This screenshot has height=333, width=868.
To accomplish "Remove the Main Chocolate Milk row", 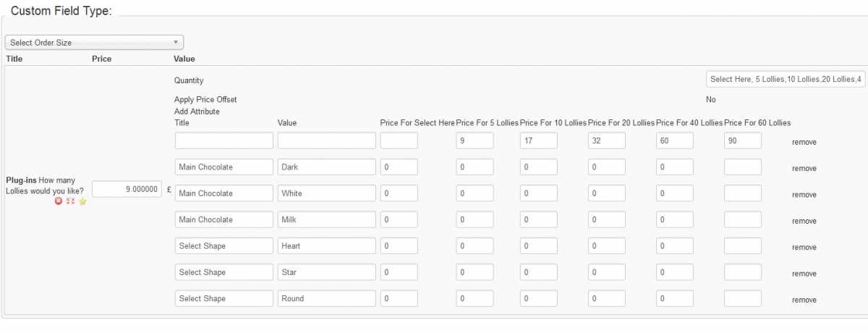I will tap(804, 221).
